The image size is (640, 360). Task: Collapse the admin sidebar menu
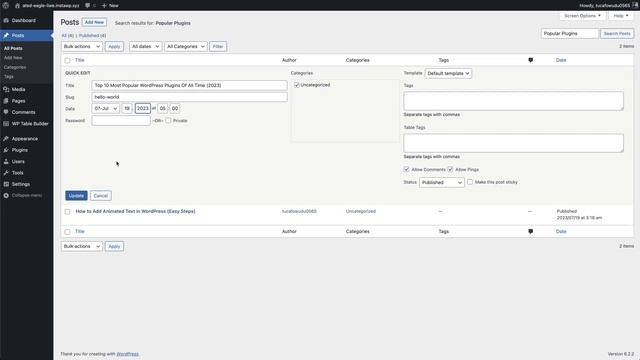(27, 196)
